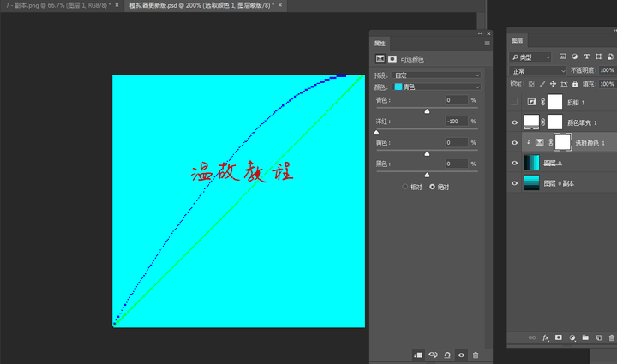
Task: Open the layer filter 类型 dropdown
Action: pos(530,57)
